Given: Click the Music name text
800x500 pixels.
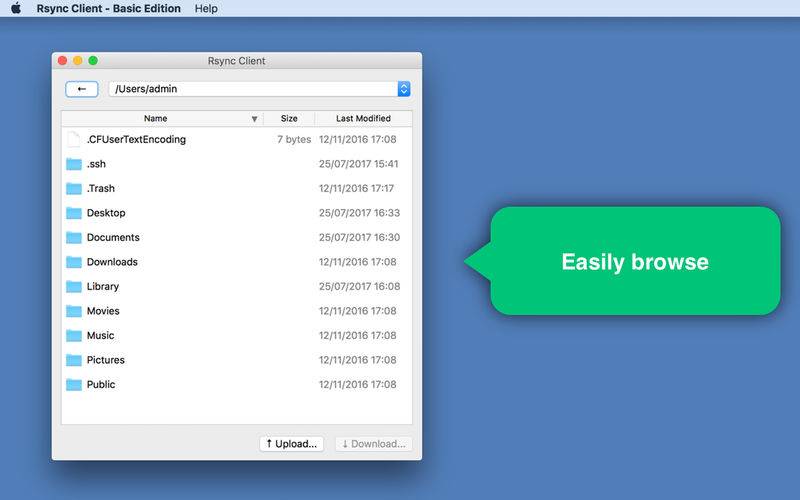Looking at the screenshot, I should click(101, 335).
